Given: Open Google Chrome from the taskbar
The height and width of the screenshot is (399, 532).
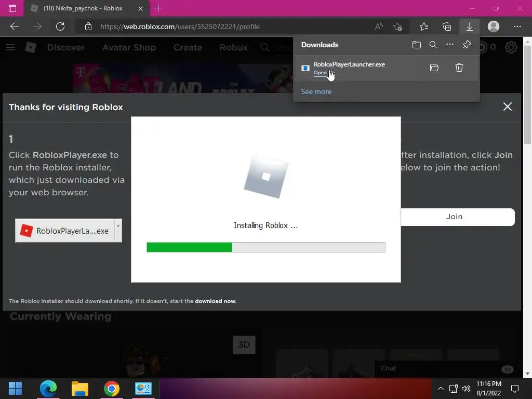Looking at the screenshot, I should (111, 389).
